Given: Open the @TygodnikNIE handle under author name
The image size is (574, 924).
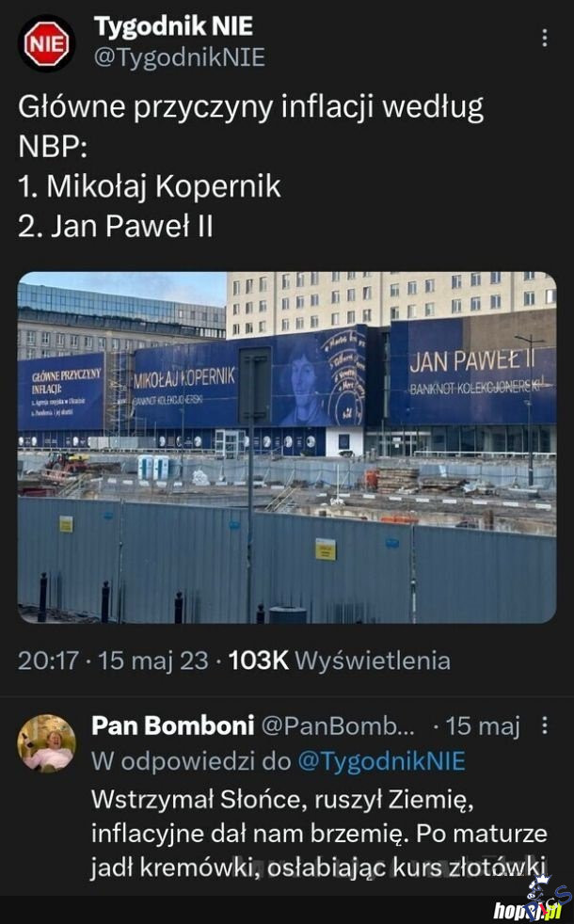Looking at the screenshot, I should [x=179, y=57].
